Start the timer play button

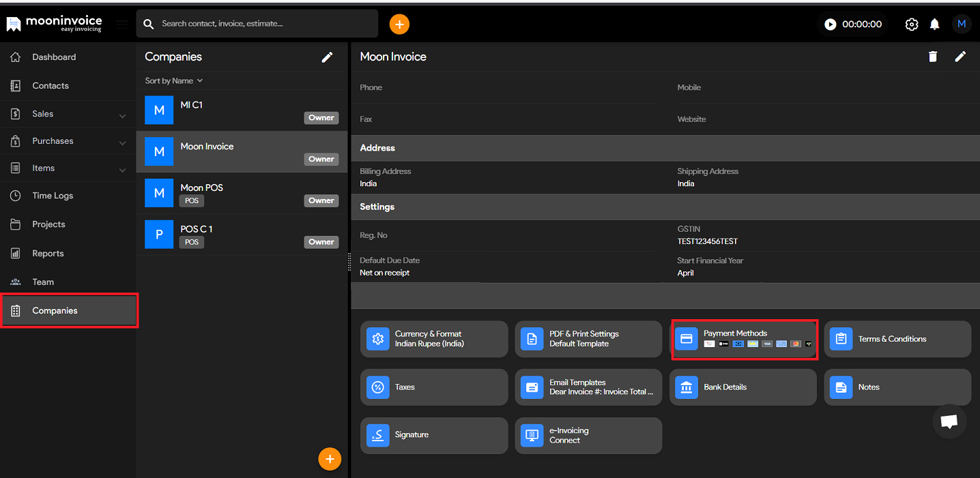[x=831, y=24]
